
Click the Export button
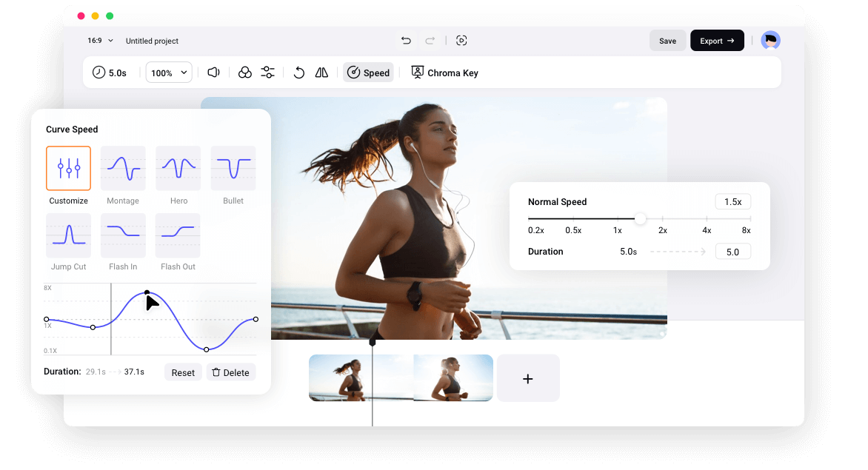click(717, 41)
